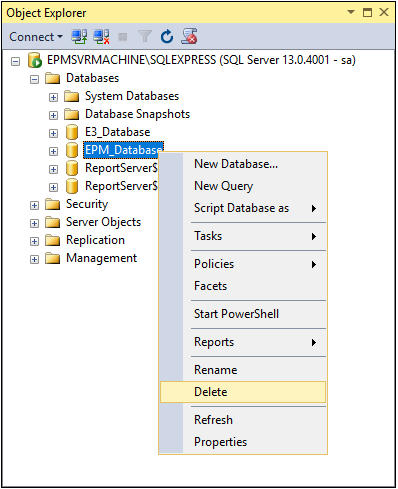Expand the Management folder
Viewport: 398px width, 489px height.
pos(34,259)
